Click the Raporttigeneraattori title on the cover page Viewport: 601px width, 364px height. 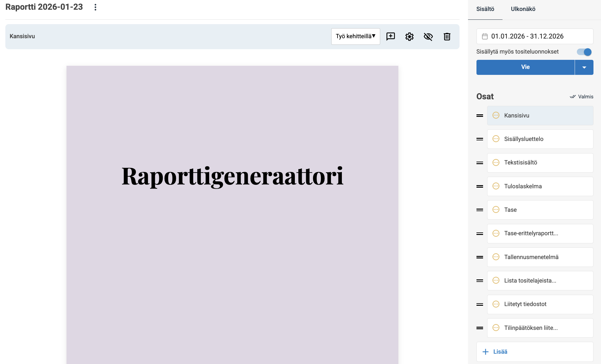[x=232, y=176]
